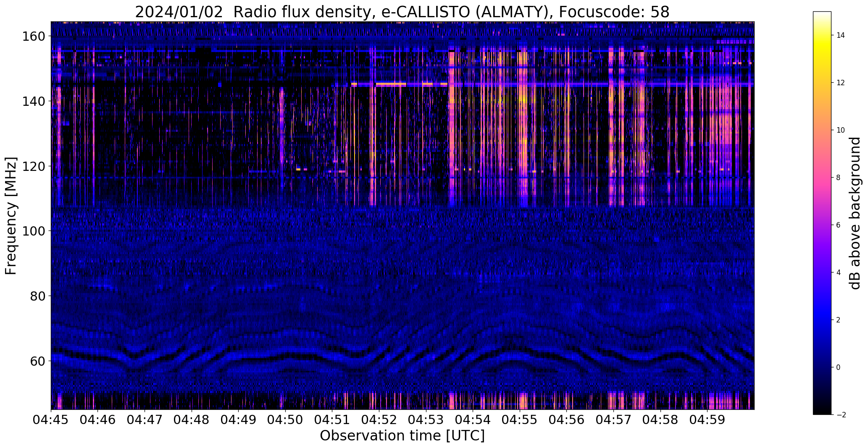Click the colorbar 8 dB tick label

coord(838,178)
